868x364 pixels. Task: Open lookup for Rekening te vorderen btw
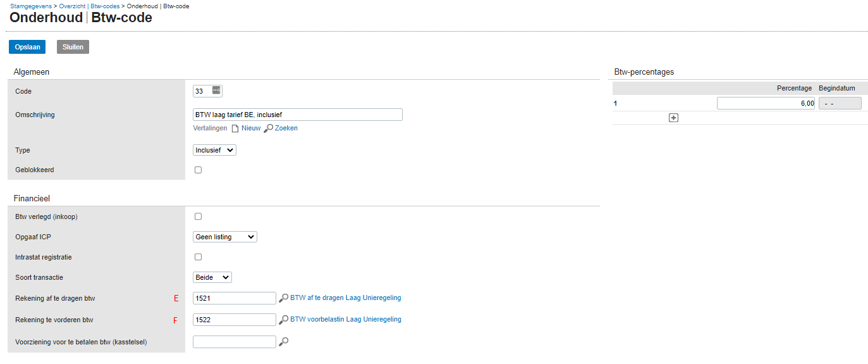pyautogui.click(x=284, y=320)
